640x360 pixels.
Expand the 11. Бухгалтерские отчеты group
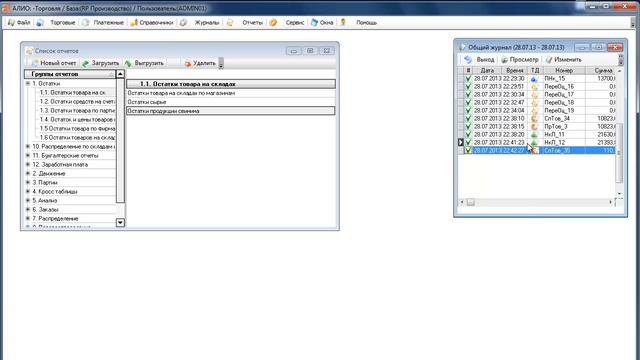click(x=28, y=155)
